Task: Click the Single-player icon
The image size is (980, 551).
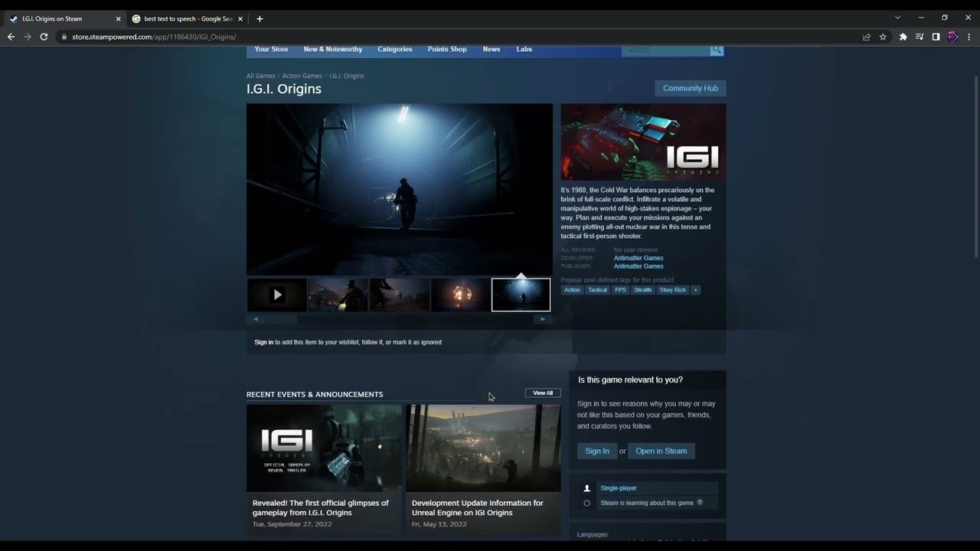Action: pyautogui.click(x=587, y=488)
